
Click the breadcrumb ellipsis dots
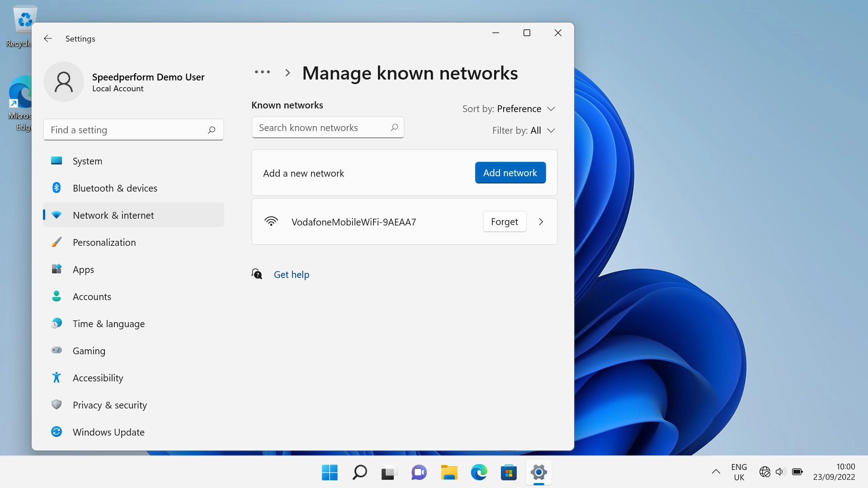pos(262,72)
